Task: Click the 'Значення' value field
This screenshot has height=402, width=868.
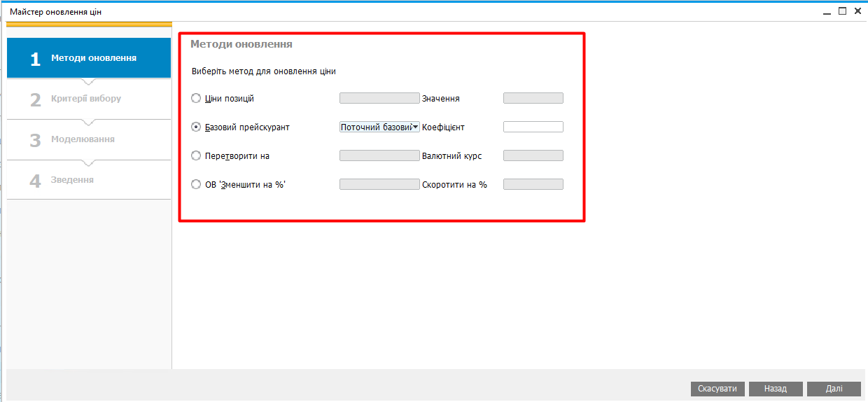Action: pyautogui.click(x=533, y=98)
